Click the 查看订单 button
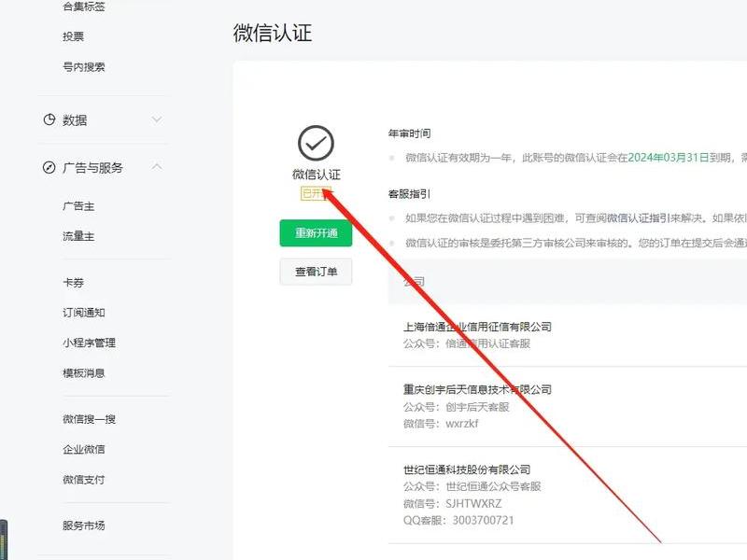Image resolution: width=747 pixels, height=560 pixels. click(316, 272)
